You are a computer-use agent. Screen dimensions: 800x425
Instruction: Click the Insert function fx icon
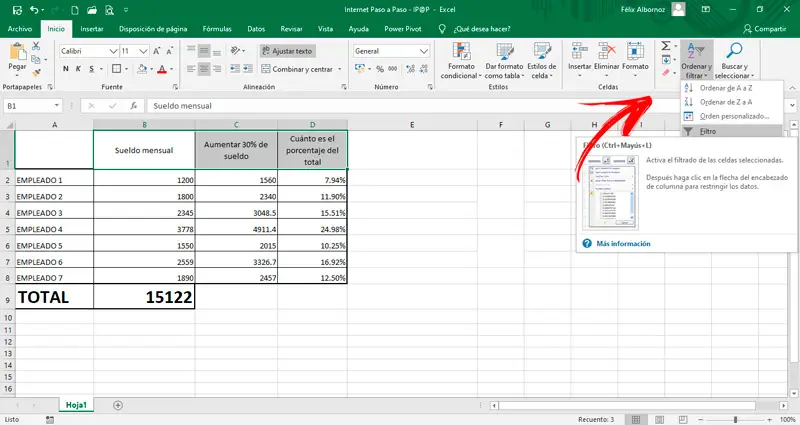tap(134, 105)
